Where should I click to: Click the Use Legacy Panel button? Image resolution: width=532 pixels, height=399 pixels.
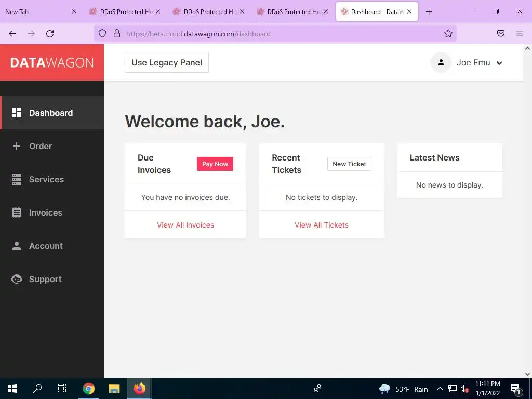(167, 62)
